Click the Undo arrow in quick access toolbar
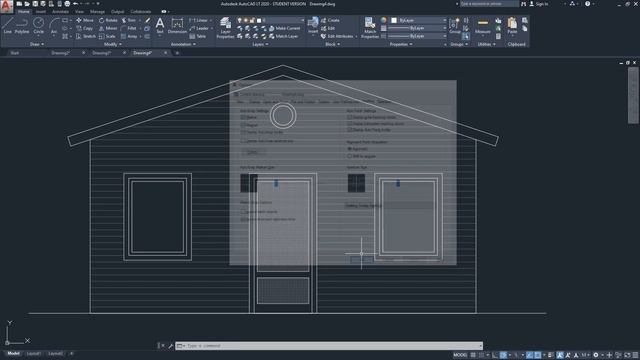The height and width of the screenshot is (360, 640). pyautogui.click(x=76, y=4)
